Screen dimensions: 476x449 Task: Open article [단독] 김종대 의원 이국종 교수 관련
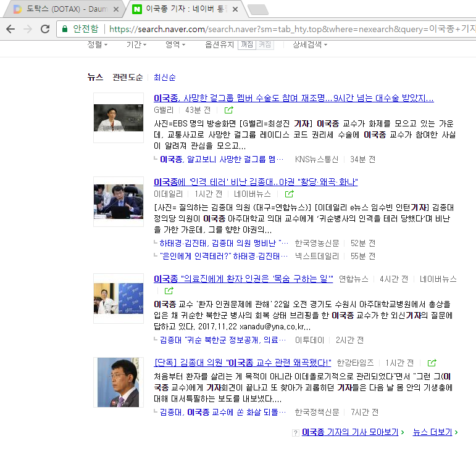(x=243, y=363)
